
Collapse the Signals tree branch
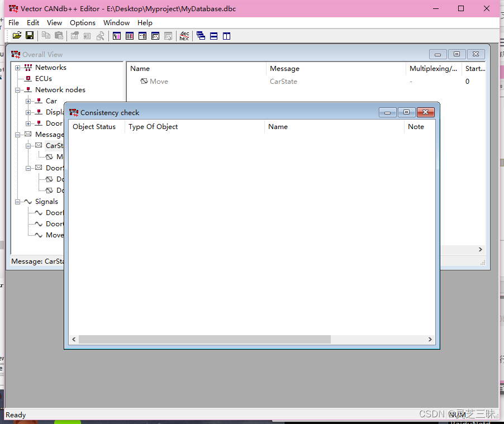coord(17,202)
